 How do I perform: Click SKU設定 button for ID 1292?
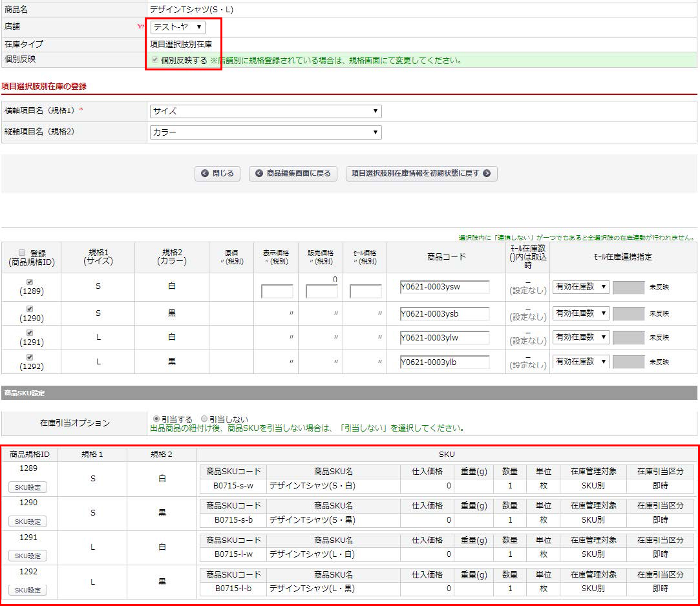pos(28,590)
